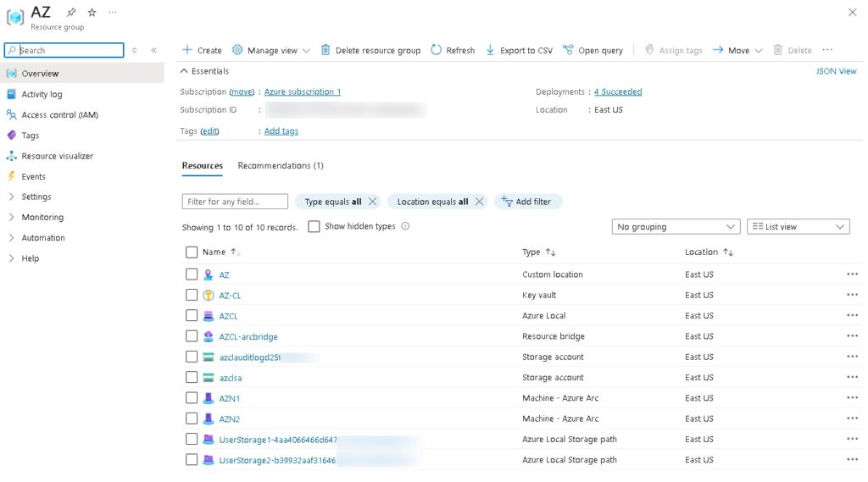Click Delete resource group trash icon
This screenshot has height=482, width=868.
[325, 50]
